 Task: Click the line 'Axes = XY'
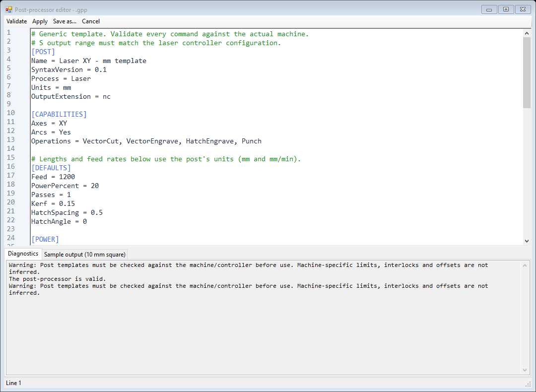coord(49,123)
